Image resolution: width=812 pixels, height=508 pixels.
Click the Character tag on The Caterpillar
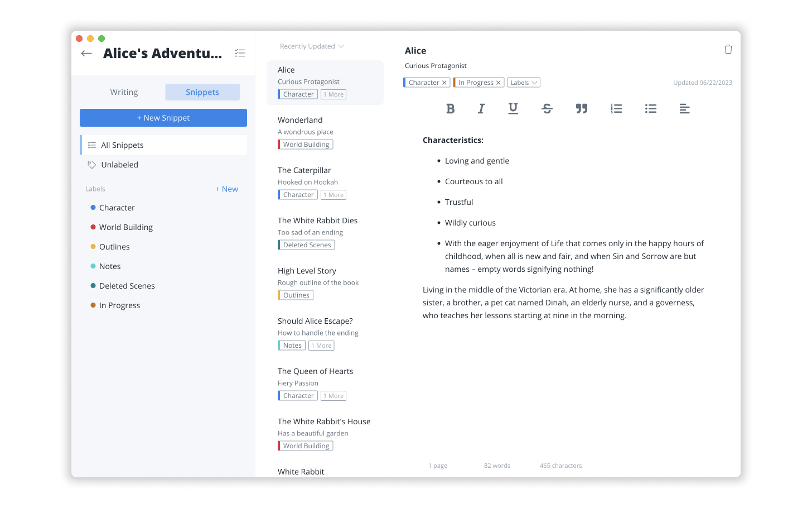[298, 195]
